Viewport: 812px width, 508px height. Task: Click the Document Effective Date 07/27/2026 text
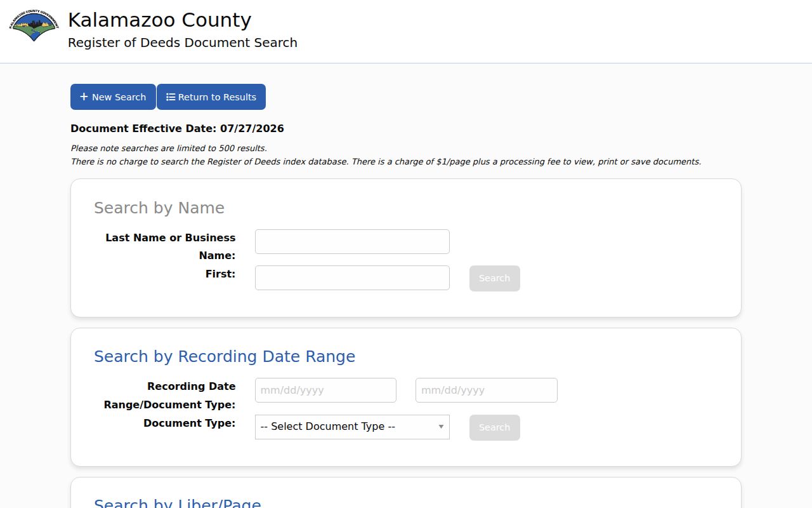click(x=177, y=128)
